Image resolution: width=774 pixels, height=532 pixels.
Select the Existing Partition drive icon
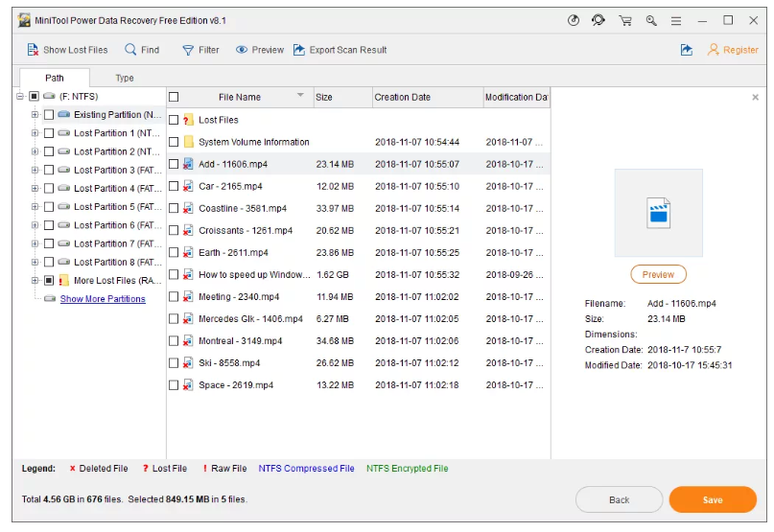coord(63,114)
